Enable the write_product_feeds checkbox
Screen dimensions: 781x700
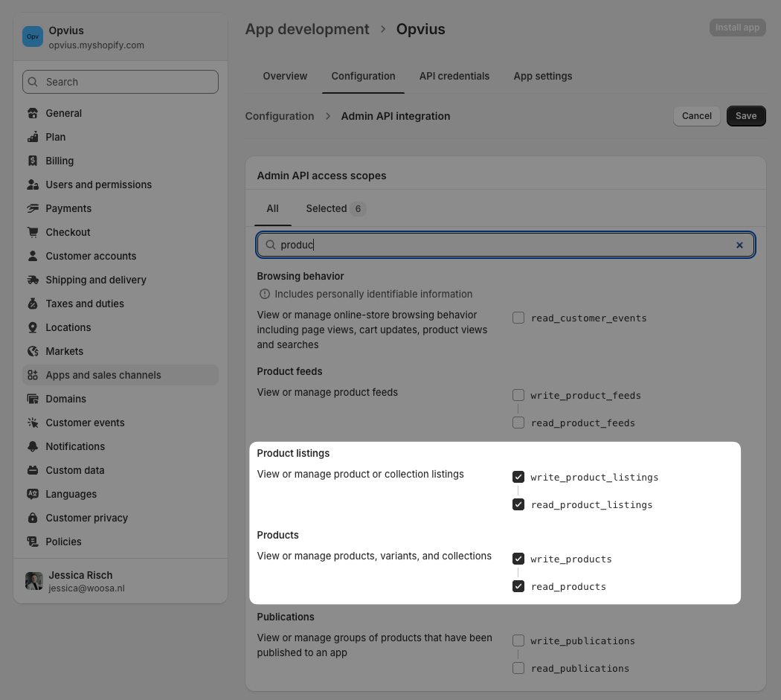pyautogui.click(x=518, y=395)
